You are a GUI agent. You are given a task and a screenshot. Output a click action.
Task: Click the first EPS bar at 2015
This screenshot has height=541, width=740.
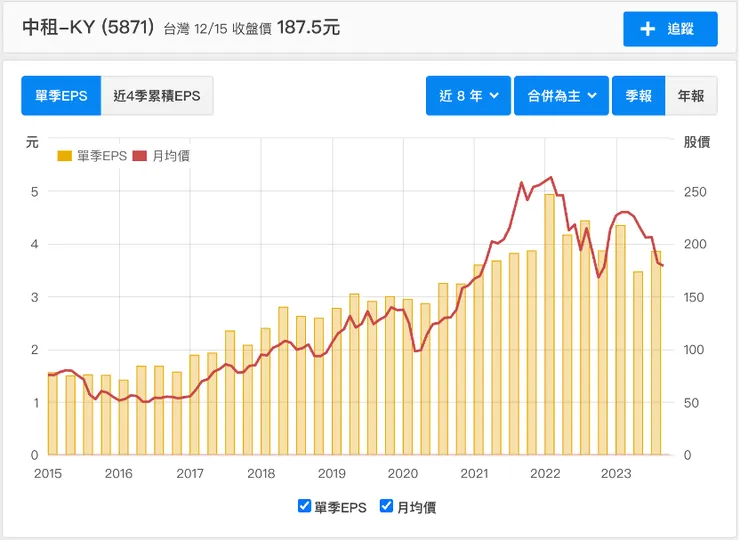[x=52, y=414]
